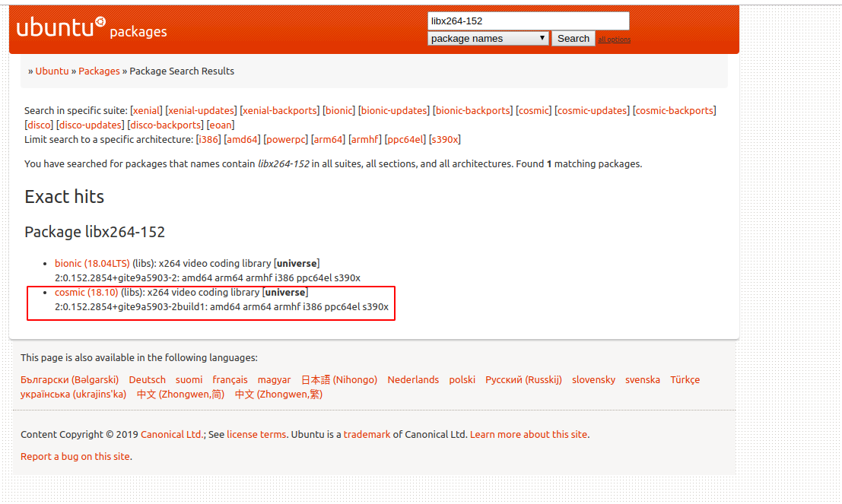Viewport: 842px width, 504px height.
Task: Switch page language to magyar
Action: coord(274,380)
